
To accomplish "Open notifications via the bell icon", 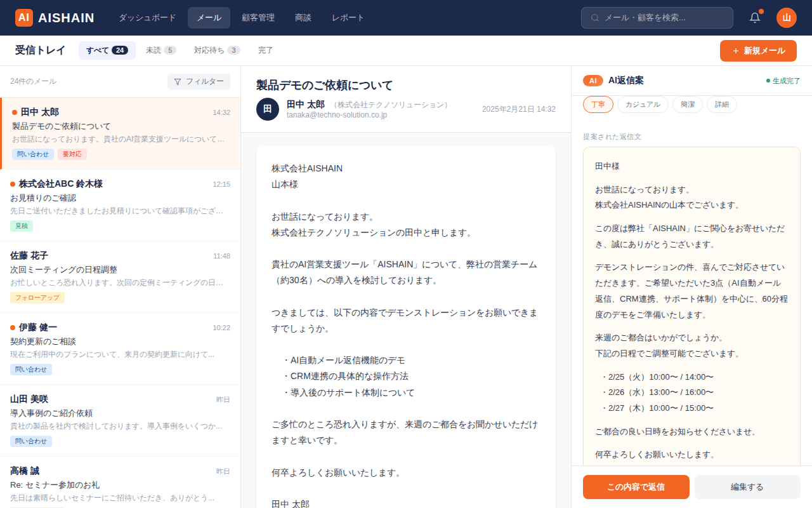I will click(x=754, y=17).
